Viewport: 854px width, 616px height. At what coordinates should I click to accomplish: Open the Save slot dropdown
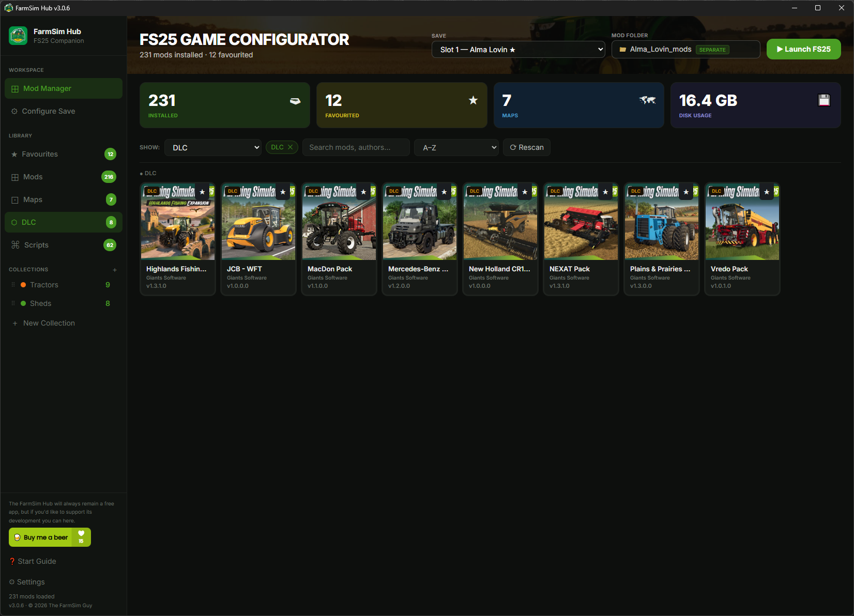click(518, 50)
